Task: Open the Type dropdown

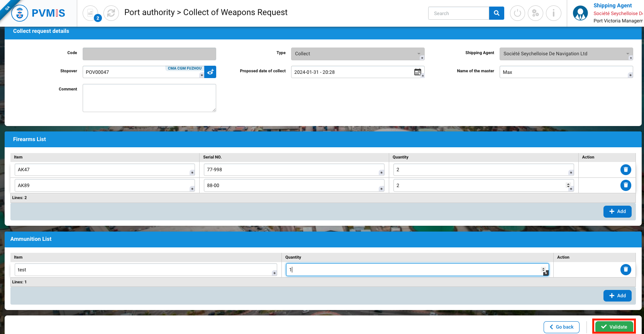Action: coord(357,54)
